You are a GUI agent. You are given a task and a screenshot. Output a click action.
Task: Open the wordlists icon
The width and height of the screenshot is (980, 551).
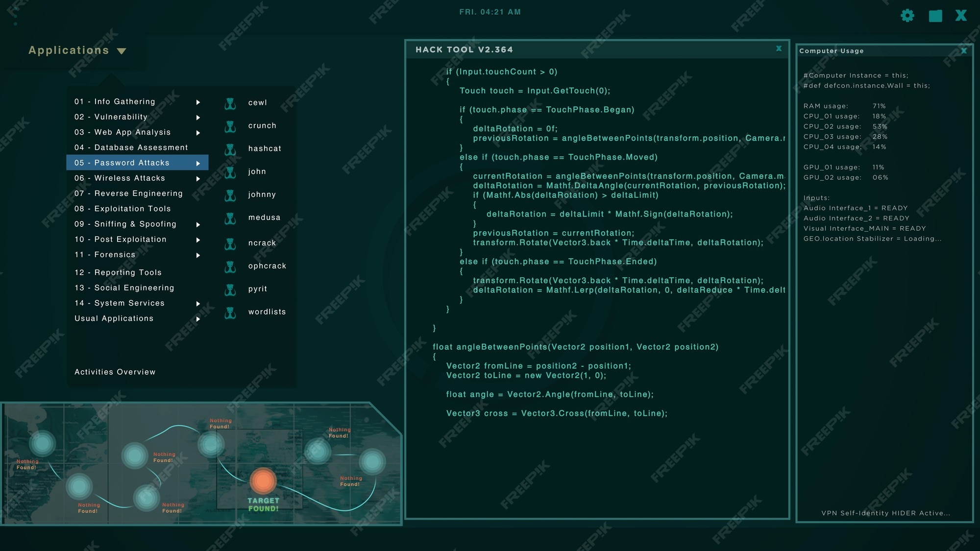(230, 312)
